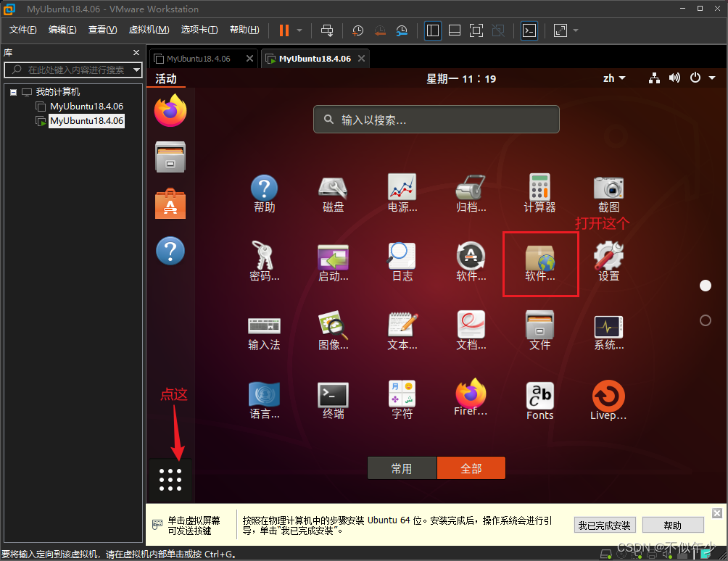Open the Power statistics (电源) app
This screenshot has width=728, height=561.
point(402,194)
